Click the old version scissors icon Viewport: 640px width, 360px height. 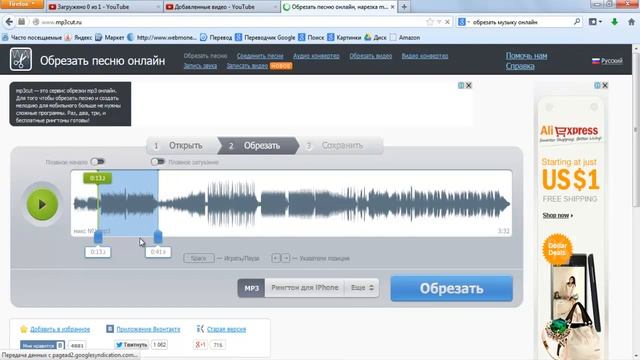[x=200, y=329]
